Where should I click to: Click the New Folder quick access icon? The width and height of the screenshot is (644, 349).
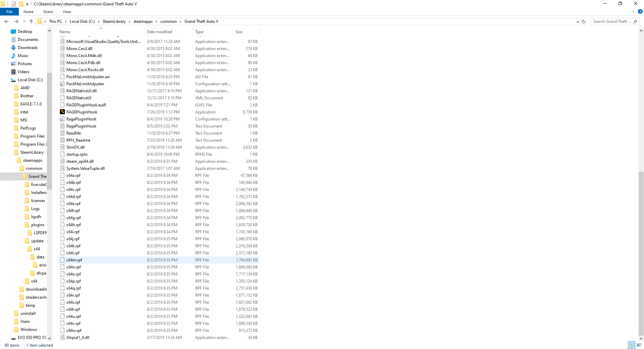[21, 4]
